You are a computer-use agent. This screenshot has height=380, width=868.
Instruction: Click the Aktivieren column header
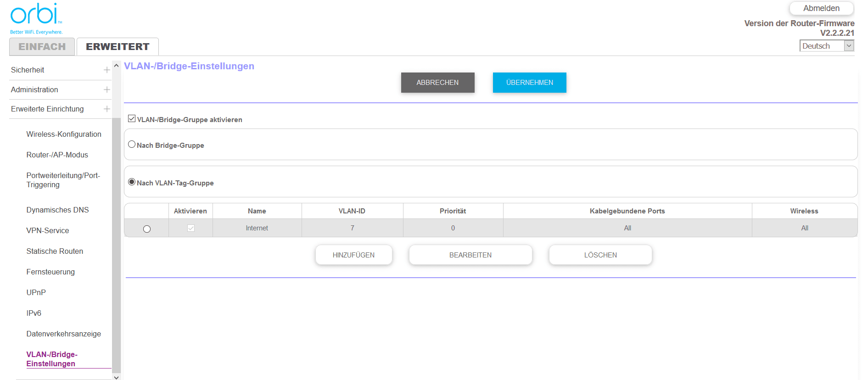coord(190,211)
